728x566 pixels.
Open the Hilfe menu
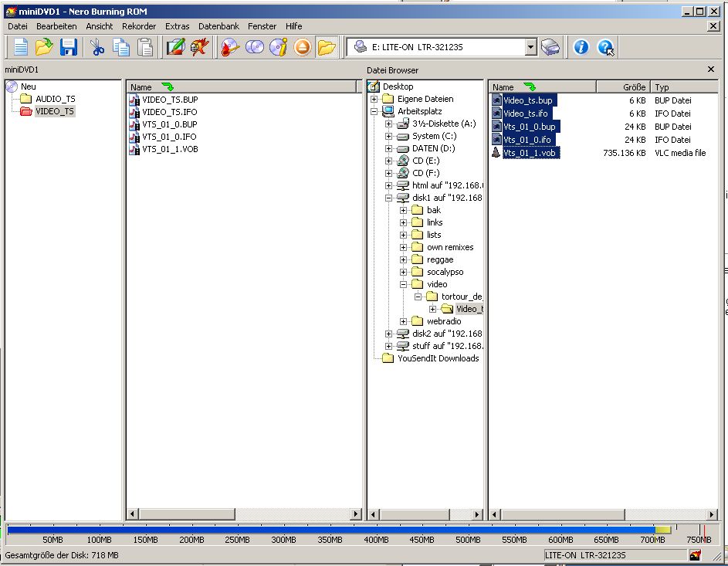click(294, 26)
